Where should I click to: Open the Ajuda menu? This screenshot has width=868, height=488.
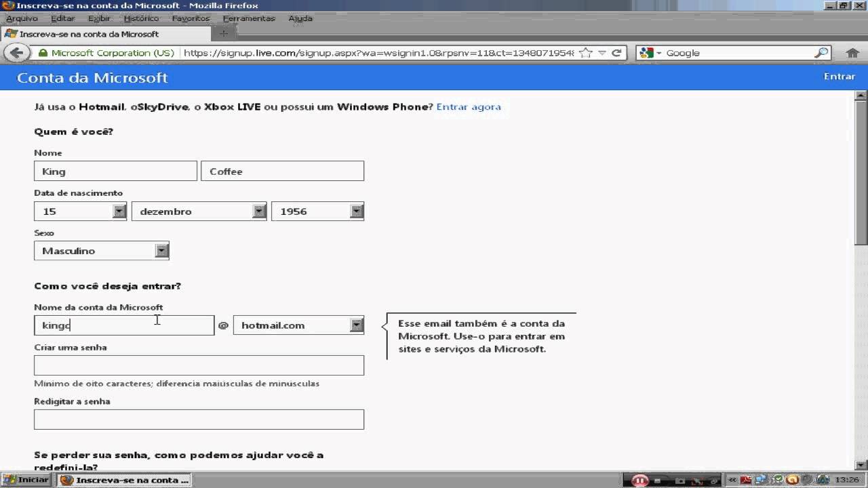click(x=300, y=18)
